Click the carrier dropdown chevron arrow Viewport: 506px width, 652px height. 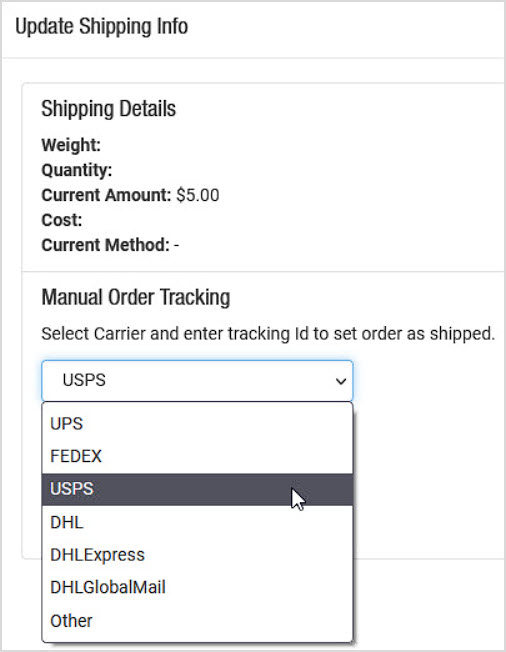[341, 381]
